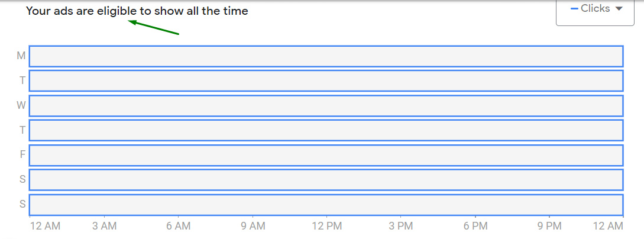Click the W day label for Wednesday

(x=21, y=106)
